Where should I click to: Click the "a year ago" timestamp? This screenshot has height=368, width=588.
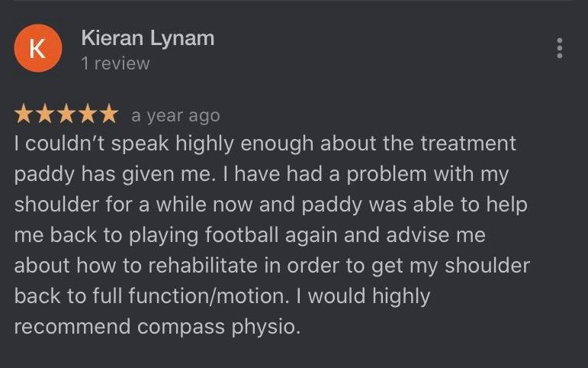coord(175,116)
